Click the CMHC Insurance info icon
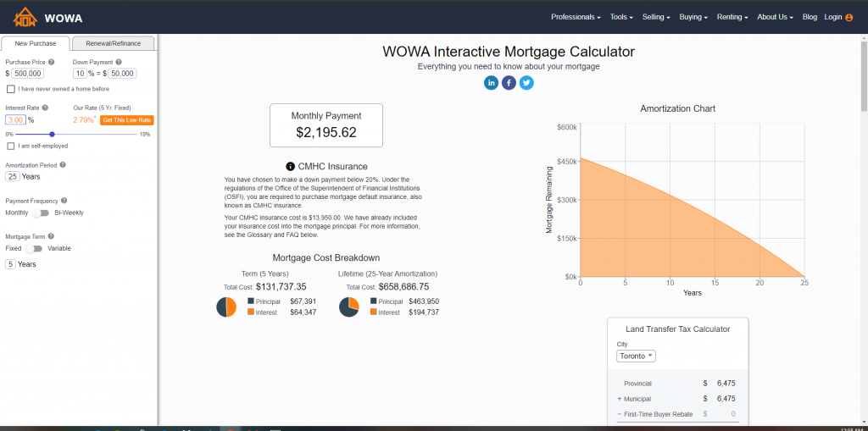The width and height of the screenshot is (868, 431). pyautogui.click(x=290, y=166)
